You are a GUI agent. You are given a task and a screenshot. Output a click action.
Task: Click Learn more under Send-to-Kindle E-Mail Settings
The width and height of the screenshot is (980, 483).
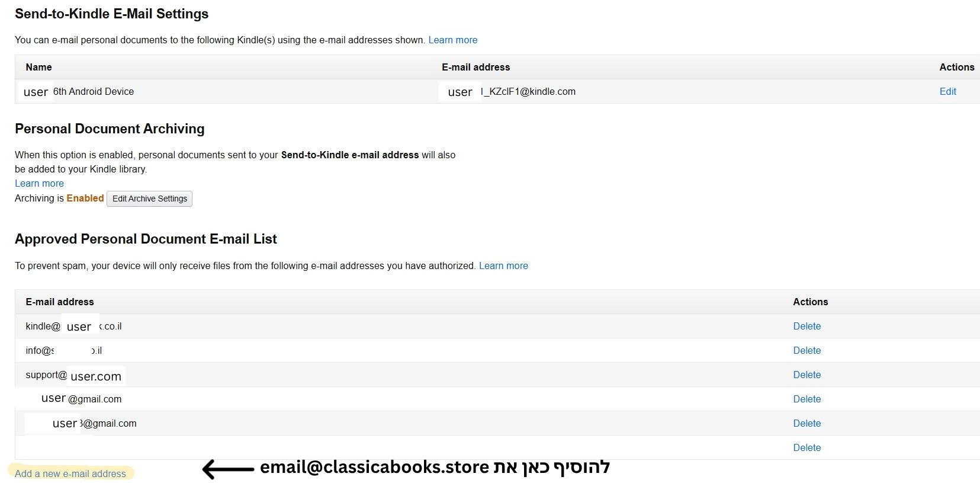point(453,40)
